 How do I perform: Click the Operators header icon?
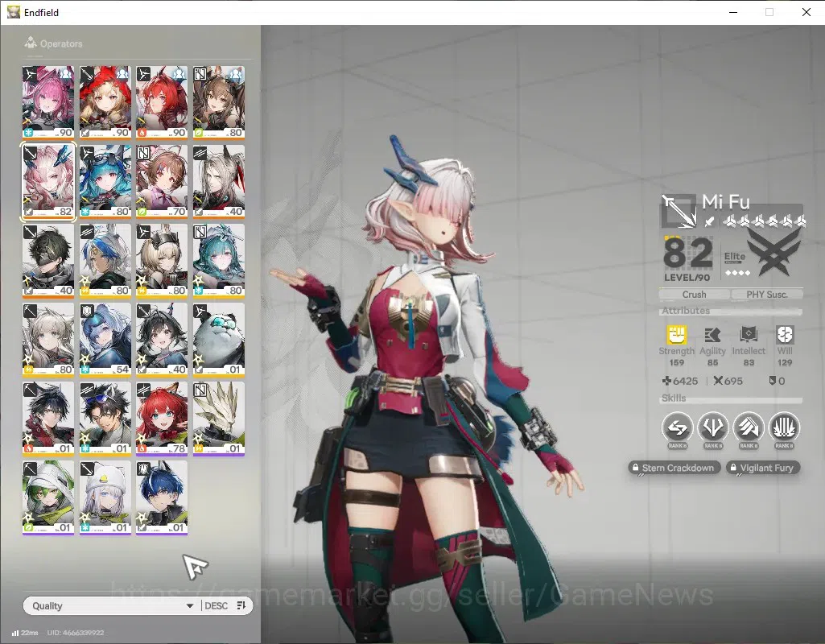click(31, 43)
